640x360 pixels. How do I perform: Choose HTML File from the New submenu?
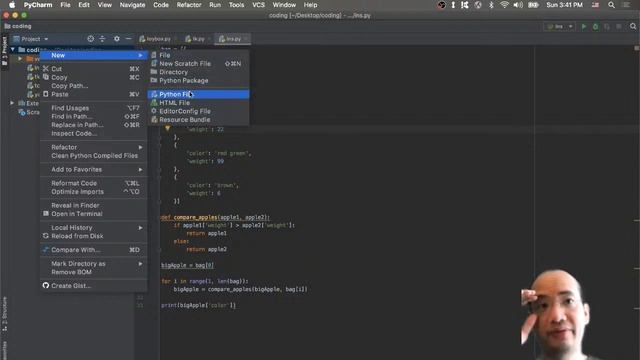click(x=198, y=103)
